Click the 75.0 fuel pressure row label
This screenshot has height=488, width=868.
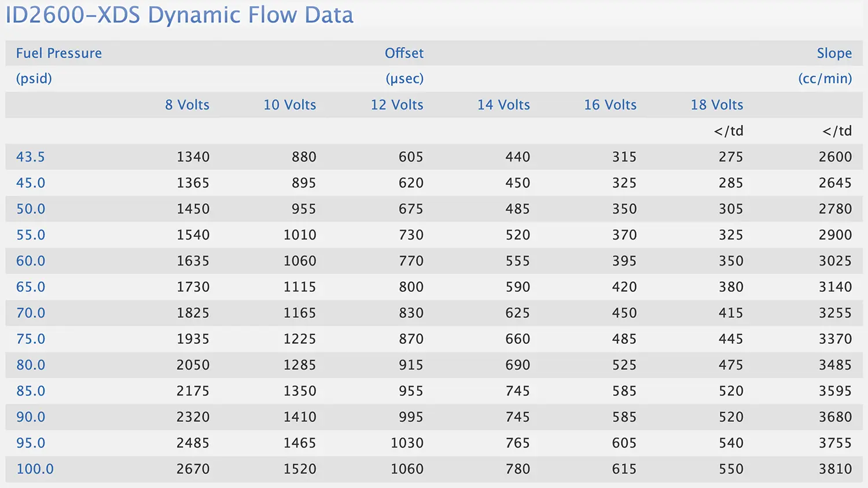pos(31,339)
